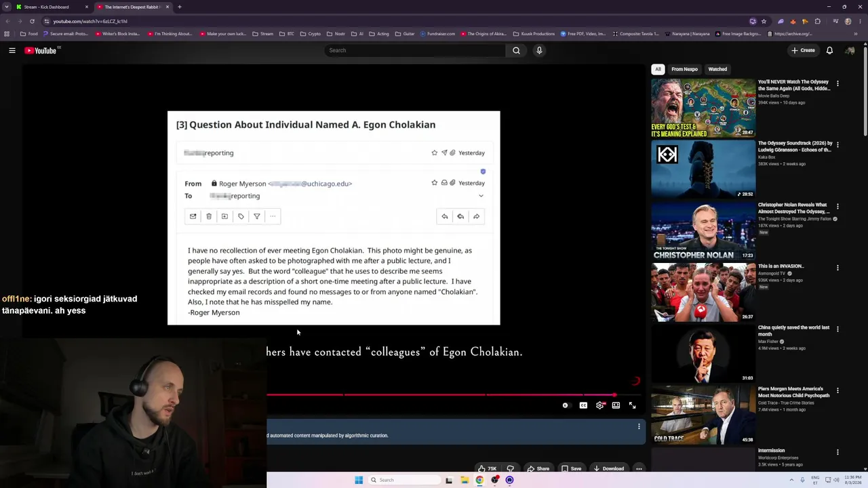The image size is (868, 488).
Task: Download the video
Action: [x=608, y=468]
